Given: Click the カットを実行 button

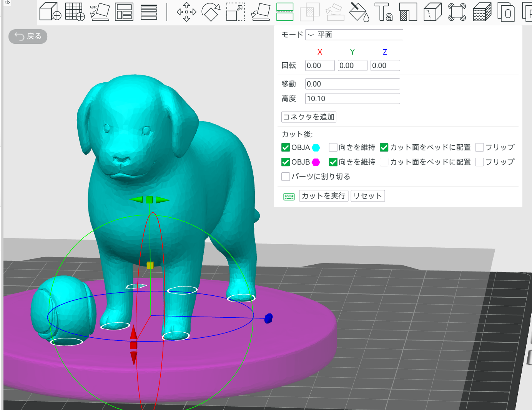Looking at the screenshot, I should 324,196.
